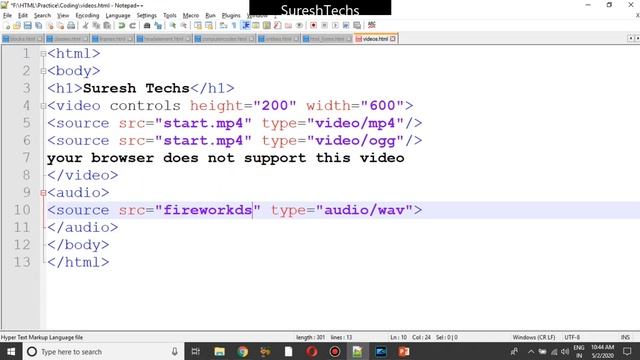640x360 pixels.
Task: Toggle the highlighted Indent Guide button
Action: coord(245,26)
